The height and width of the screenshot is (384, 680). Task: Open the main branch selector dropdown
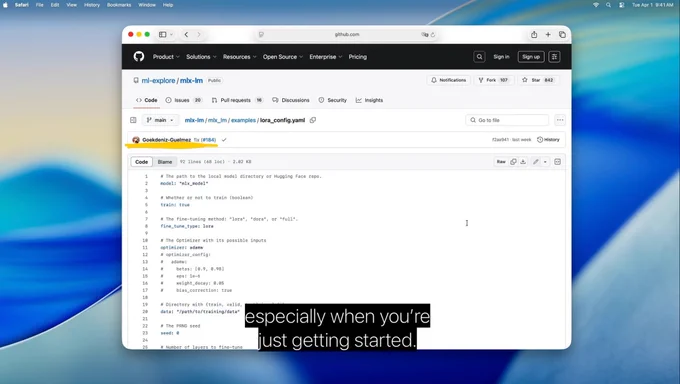point(160,120)
